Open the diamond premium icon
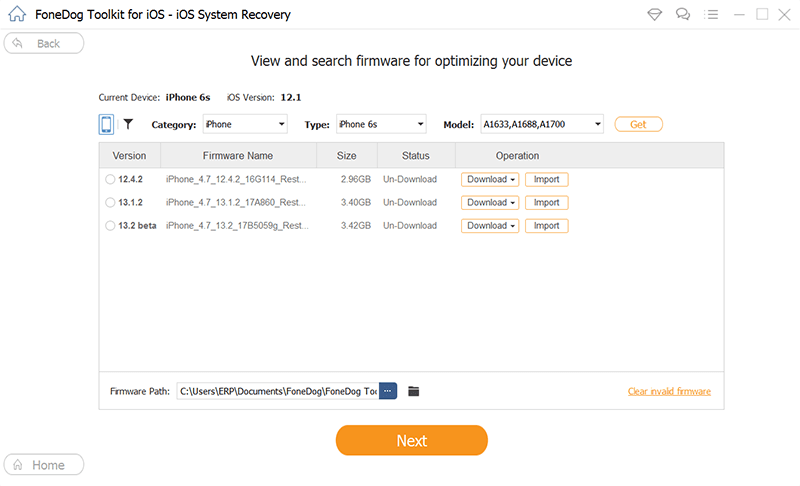This screenshot has width=800, height=486. [655, 14]
